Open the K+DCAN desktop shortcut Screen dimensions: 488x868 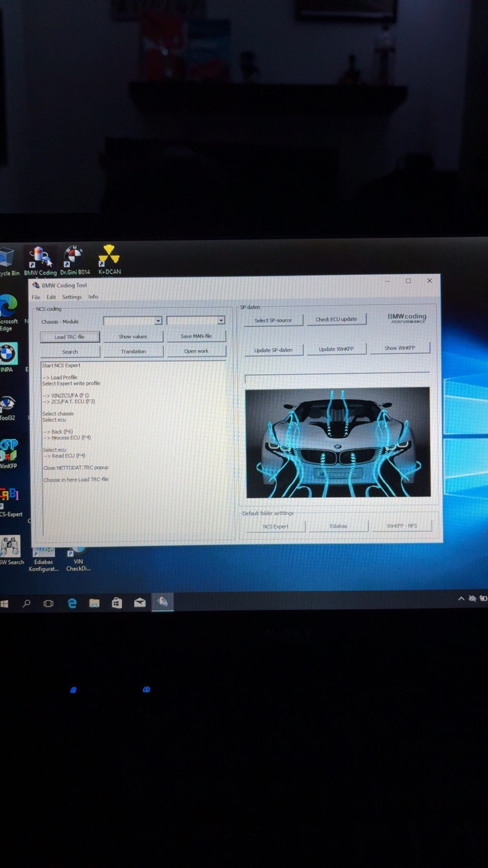(x=109, y=260)
